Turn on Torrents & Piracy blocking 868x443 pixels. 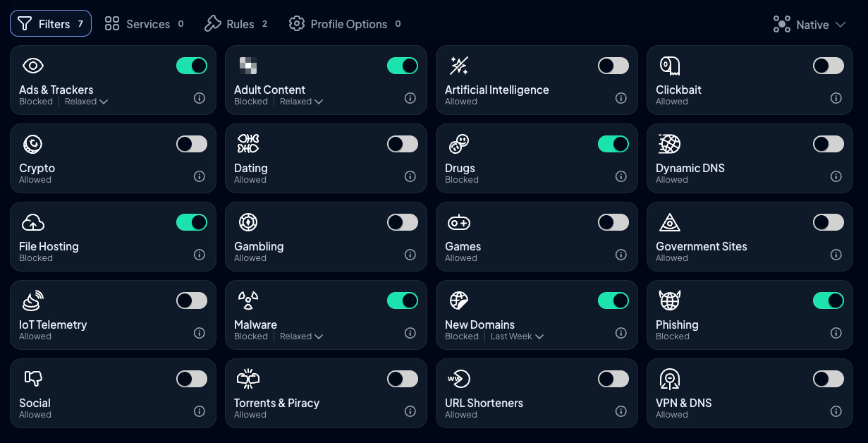[x=403, y=379]
